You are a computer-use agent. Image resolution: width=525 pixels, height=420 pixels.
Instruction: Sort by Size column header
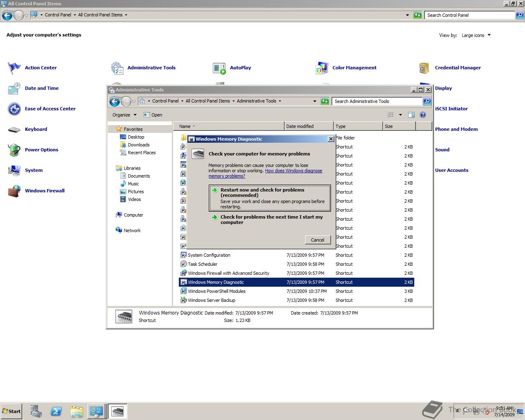[399, 126]
